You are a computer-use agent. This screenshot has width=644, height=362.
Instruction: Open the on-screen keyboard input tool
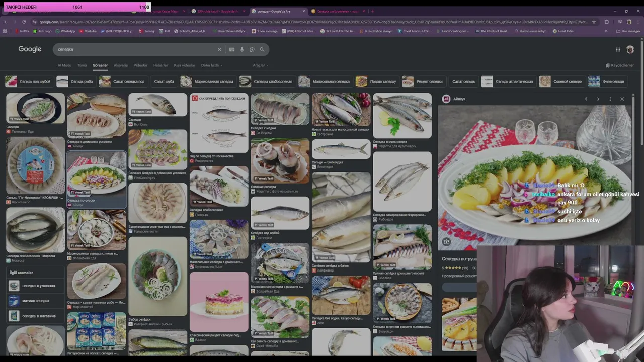point(231,49)
